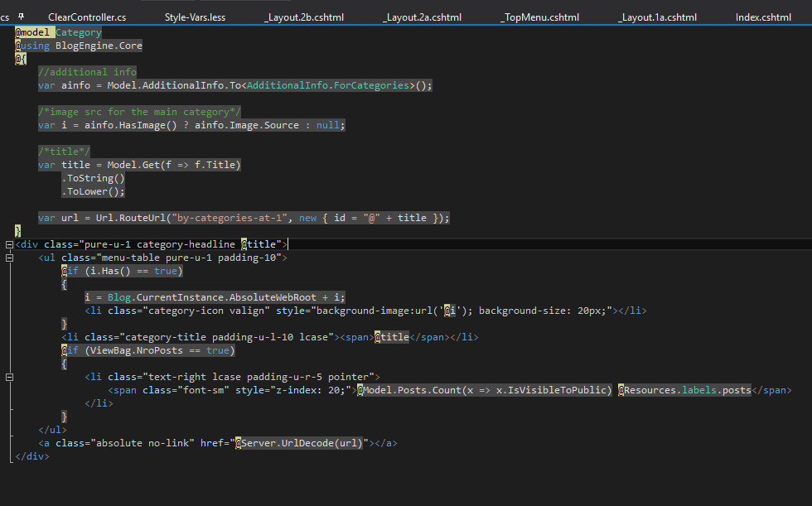
Task: Collapse the menu-table ul block
Action: click(7, 258)
